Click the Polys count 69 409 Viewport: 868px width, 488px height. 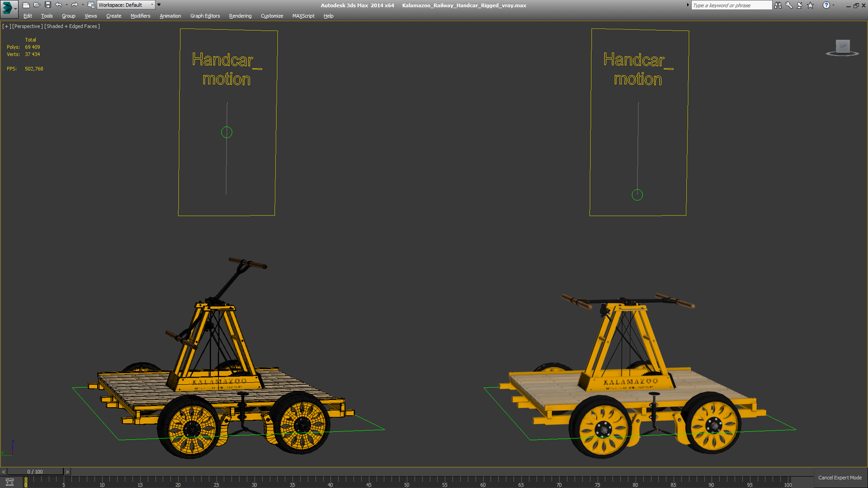coord(33,47)
